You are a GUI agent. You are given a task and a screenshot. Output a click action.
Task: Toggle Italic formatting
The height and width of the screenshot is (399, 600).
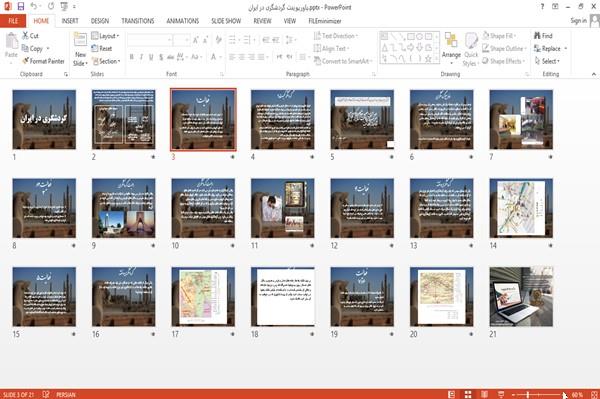(141, 57)
